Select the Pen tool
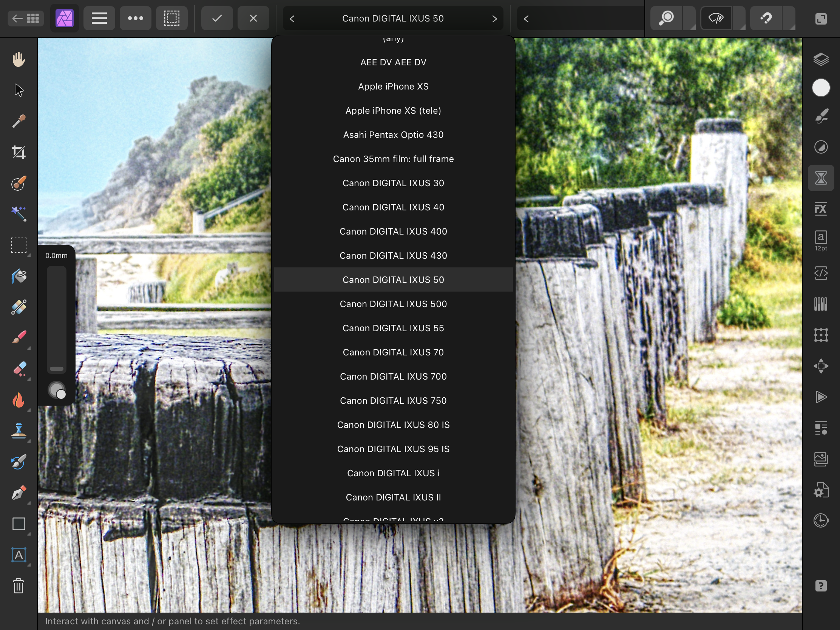The height and width of the screenshot is (630, 840). pyautogui.click(x=19, y=493)
